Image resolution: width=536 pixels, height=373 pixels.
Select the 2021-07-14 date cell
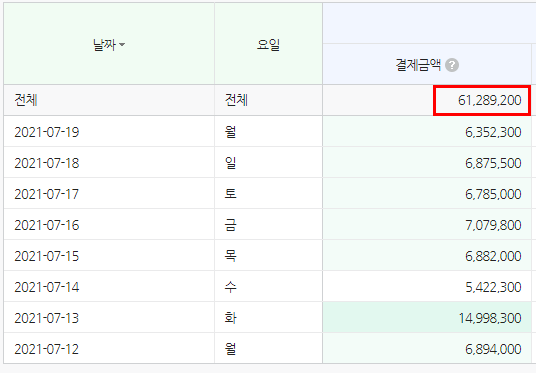(x=109, y=287)
